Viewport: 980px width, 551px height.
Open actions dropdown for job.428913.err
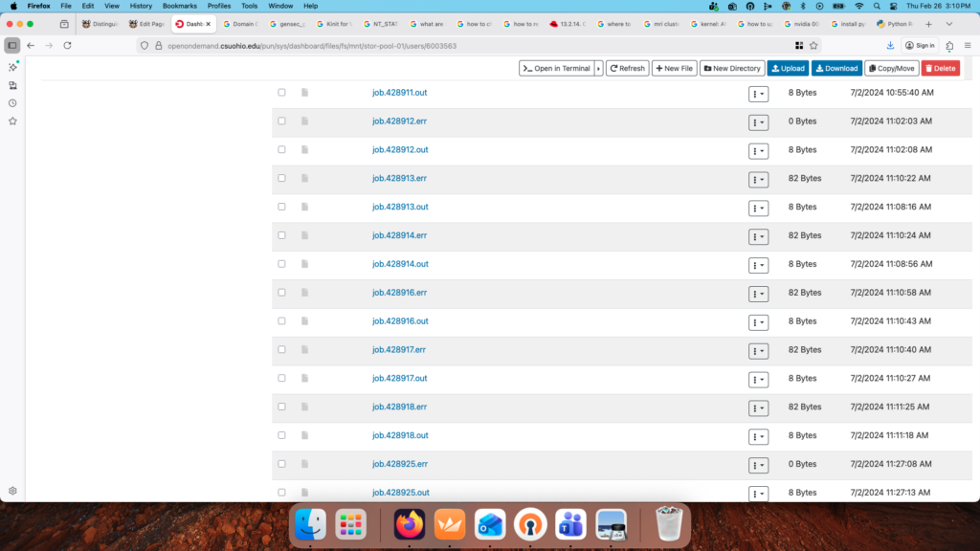pos(758,179)
